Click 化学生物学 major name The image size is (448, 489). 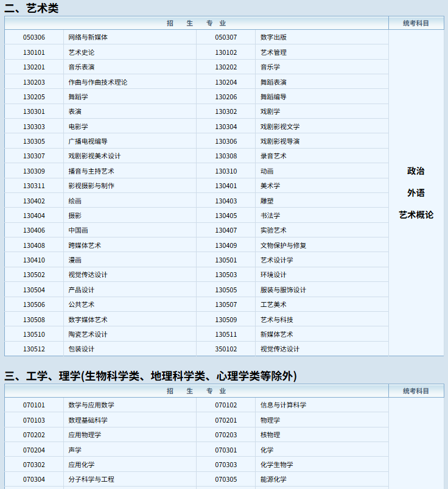(x=277, y=465)
